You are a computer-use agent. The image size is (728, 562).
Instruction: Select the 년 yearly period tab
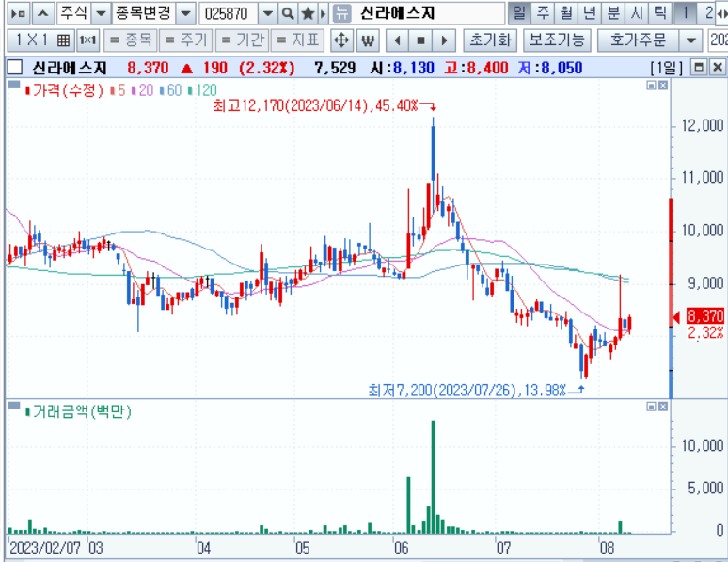[590, 13]
